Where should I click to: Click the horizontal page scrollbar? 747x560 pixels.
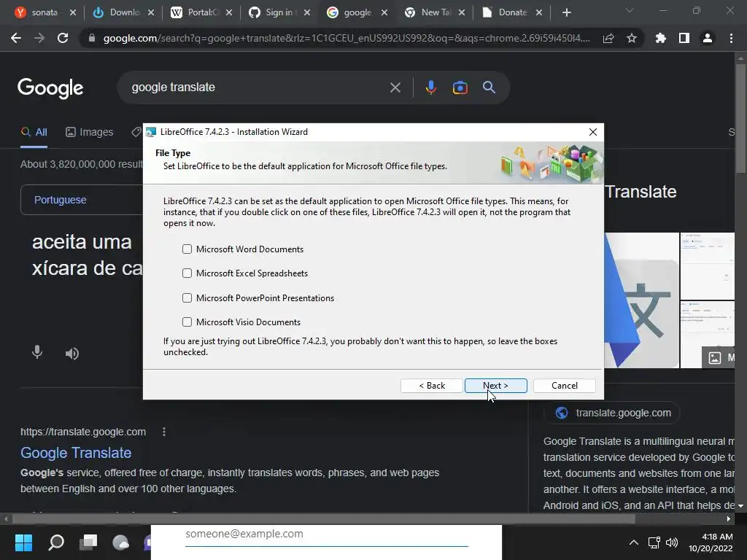coord(324,518)
